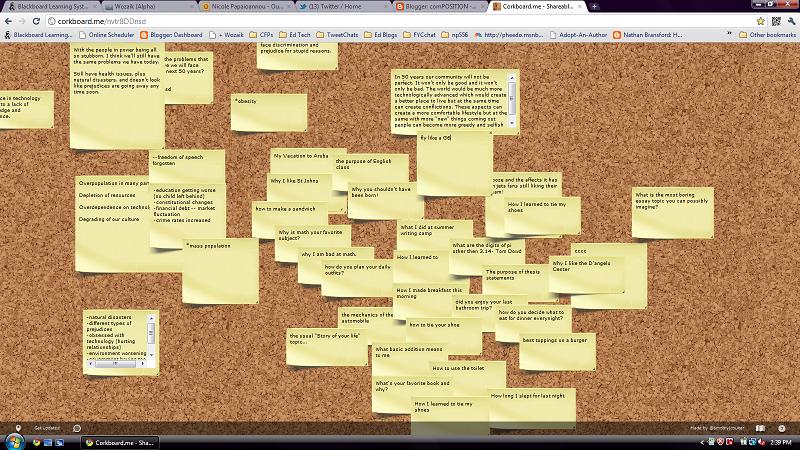Reload the Corkboard page
The width and height of the screenshot is (800, 450).
[36, 21]
